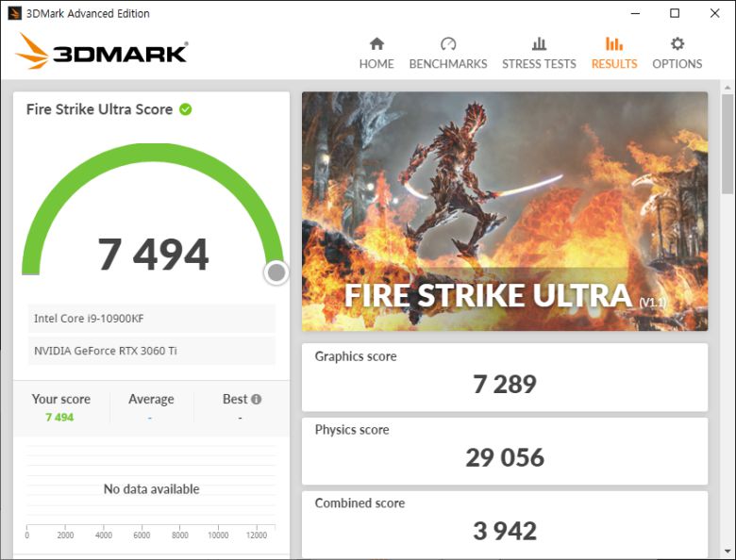The width and height of the screenshot is (736, 560).
Task: Click the Combined score card
Action: (504, 523)
